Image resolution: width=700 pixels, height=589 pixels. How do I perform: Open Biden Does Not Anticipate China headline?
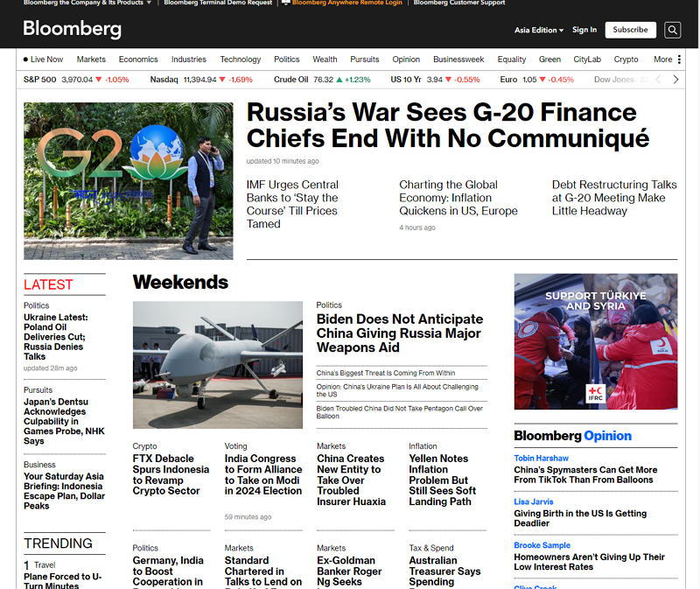pyautogui.click(x=400, y=333)
